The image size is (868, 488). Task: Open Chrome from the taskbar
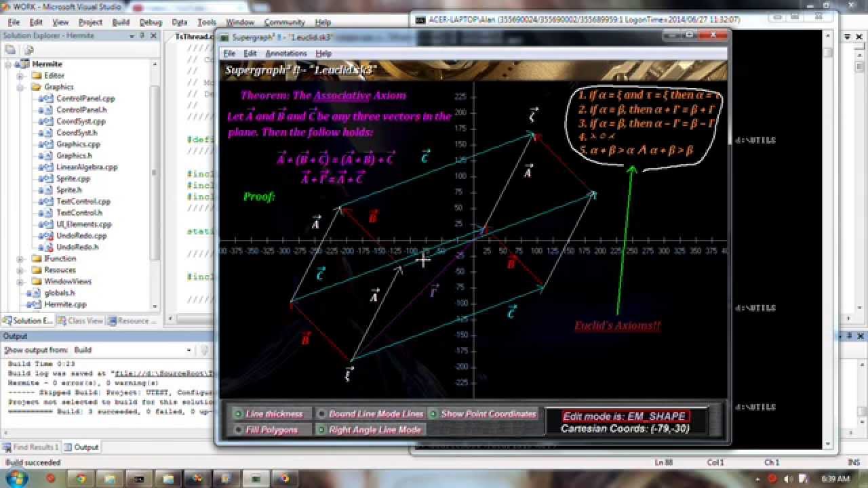coord(80,479)
